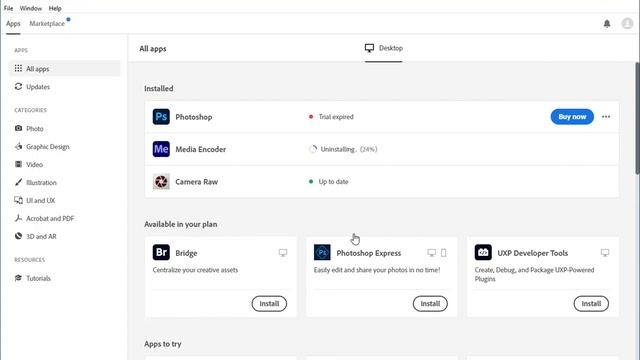Viewport: 640px width, 360px height.
Task: Click the vertical scrollbar thumb
Action: [x=637, y=118]
